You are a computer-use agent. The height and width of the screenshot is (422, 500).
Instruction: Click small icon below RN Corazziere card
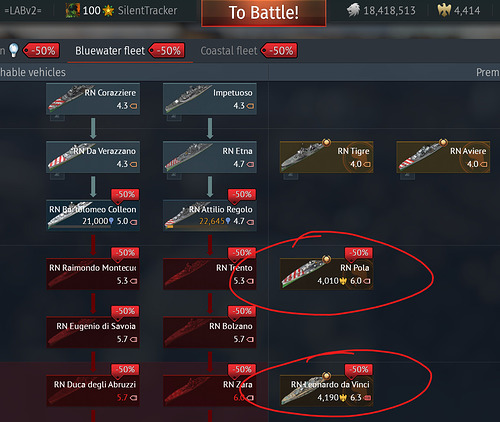(x=57, y=117)
